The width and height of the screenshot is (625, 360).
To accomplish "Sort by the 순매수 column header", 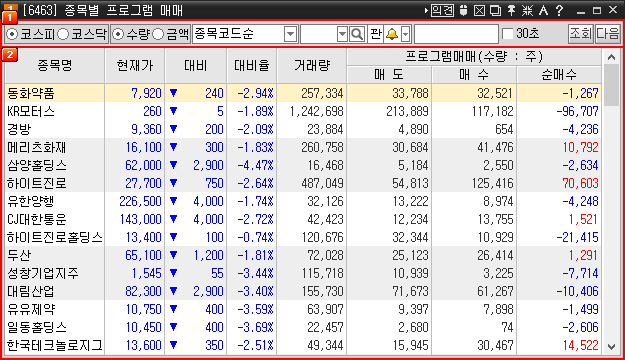I will click(559, 75).
